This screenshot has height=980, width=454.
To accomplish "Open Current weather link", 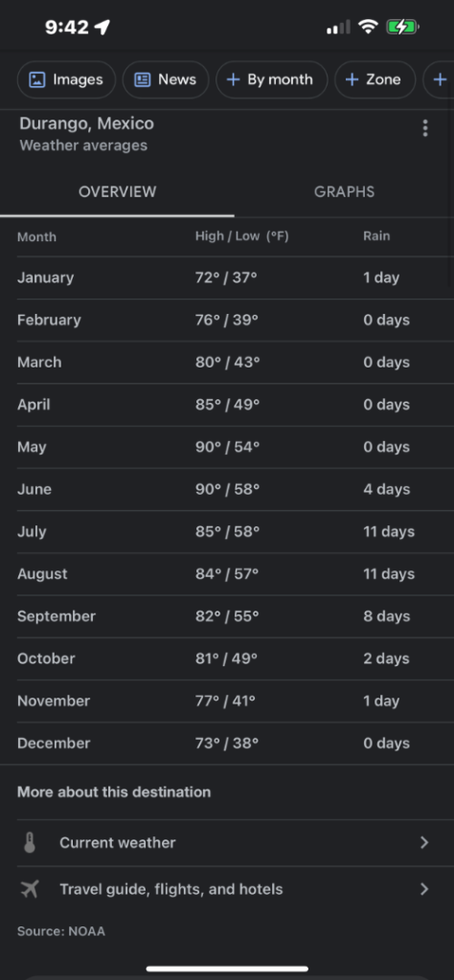I will tap(227, 842).
